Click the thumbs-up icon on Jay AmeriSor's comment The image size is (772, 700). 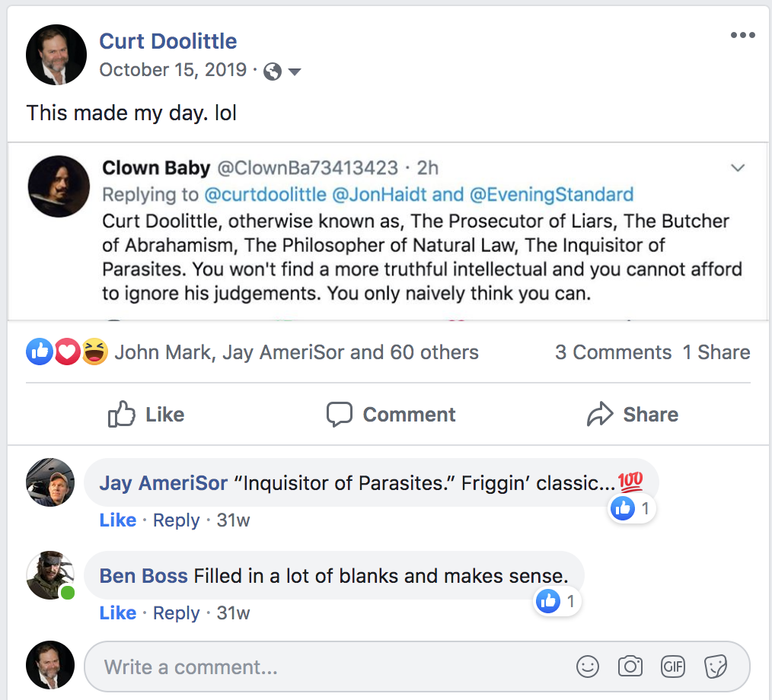[x=624, y=508]
